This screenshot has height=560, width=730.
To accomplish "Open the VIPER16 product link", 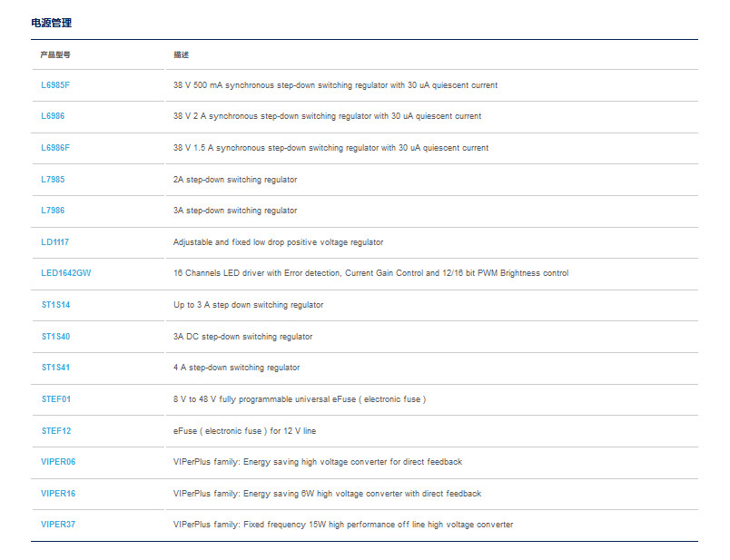I will pos(58,494).
